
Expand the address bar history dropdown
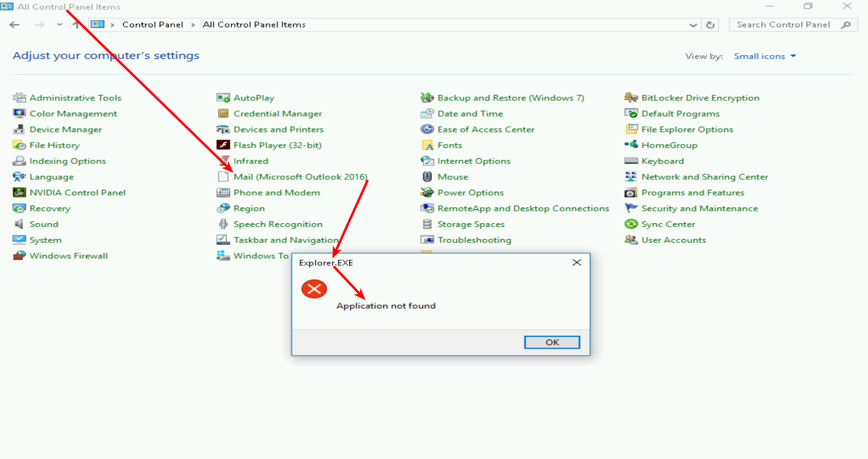tap(693, 24)
